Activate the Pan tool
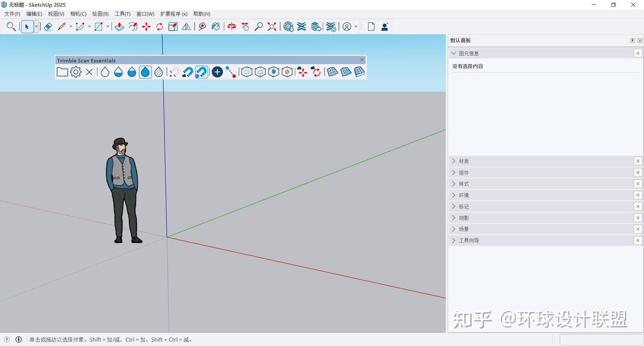 pos(245,26)
